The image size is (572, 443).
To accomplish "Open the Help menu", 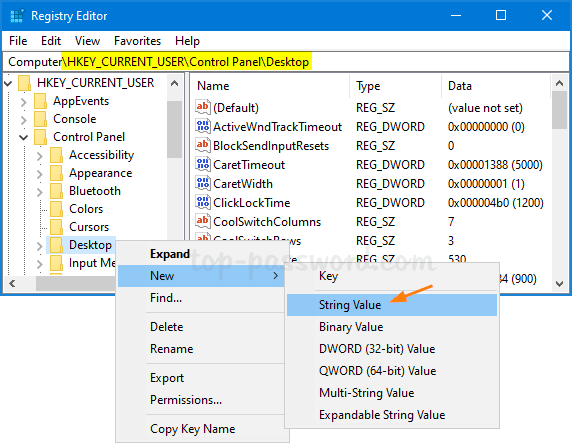I will (x=187, y=41).
